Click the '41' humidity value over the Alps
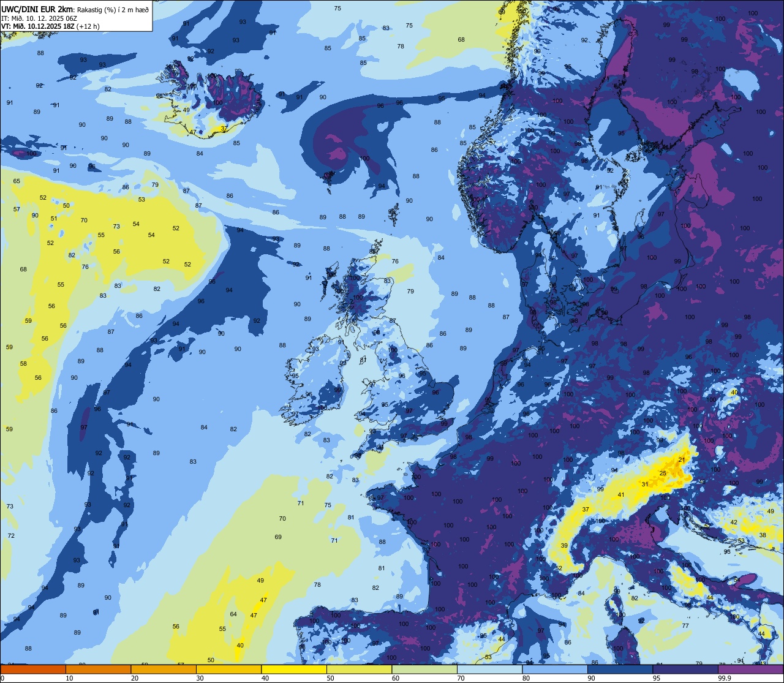 620,495
